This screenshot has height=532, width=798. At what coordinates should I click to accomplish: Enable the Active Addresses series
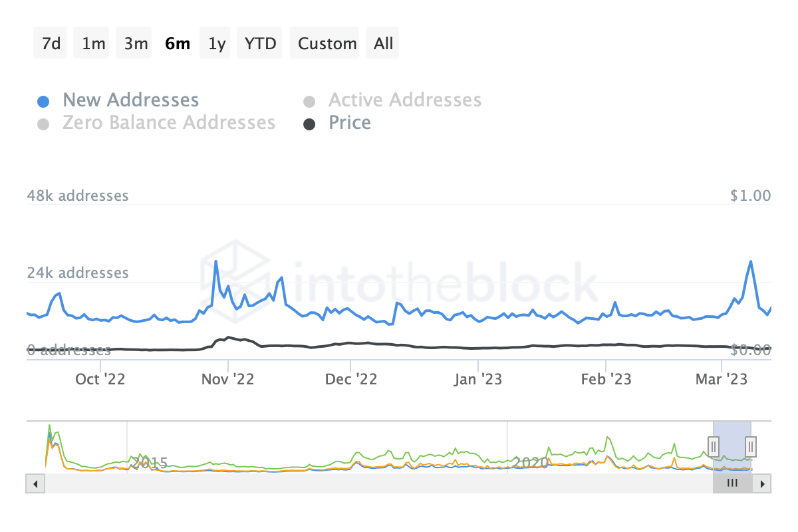pyautogui.click(x=404, y=99)
